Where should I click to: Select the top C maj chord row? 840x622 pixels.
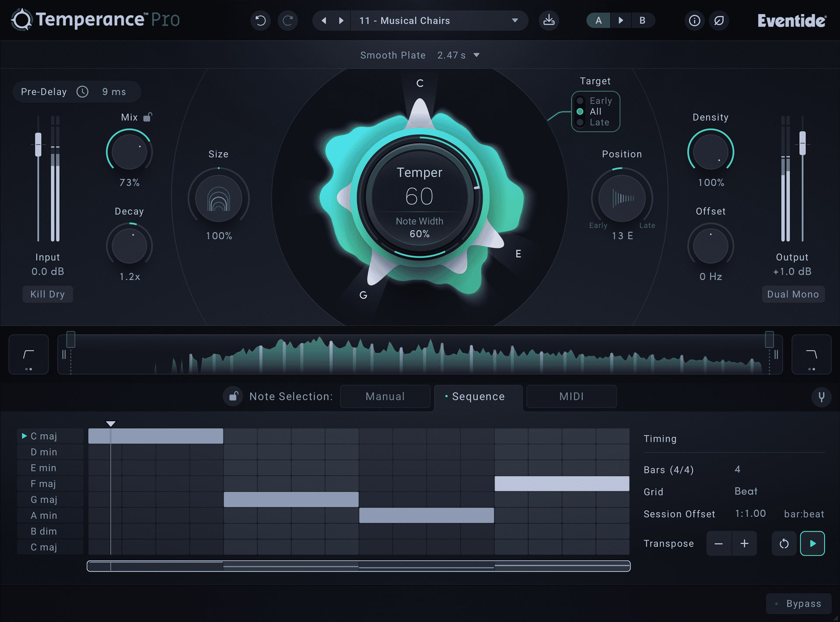point(50,436)
